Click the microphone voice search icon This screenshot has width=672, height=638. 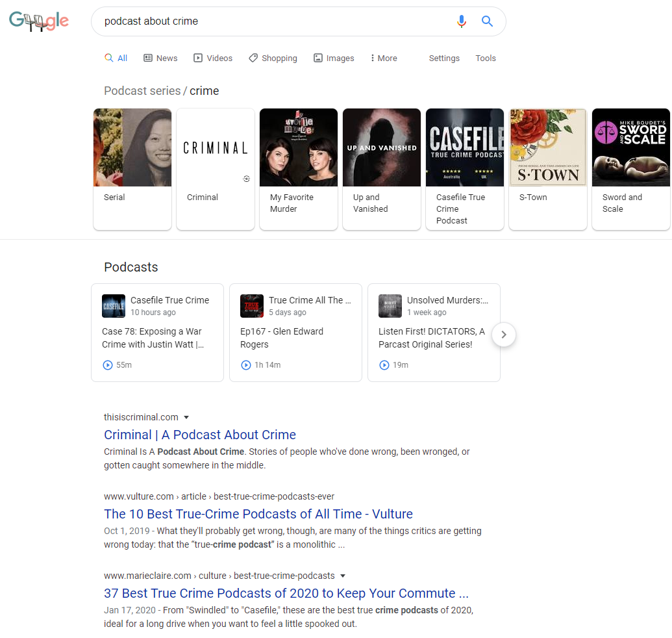click(462, 21)
